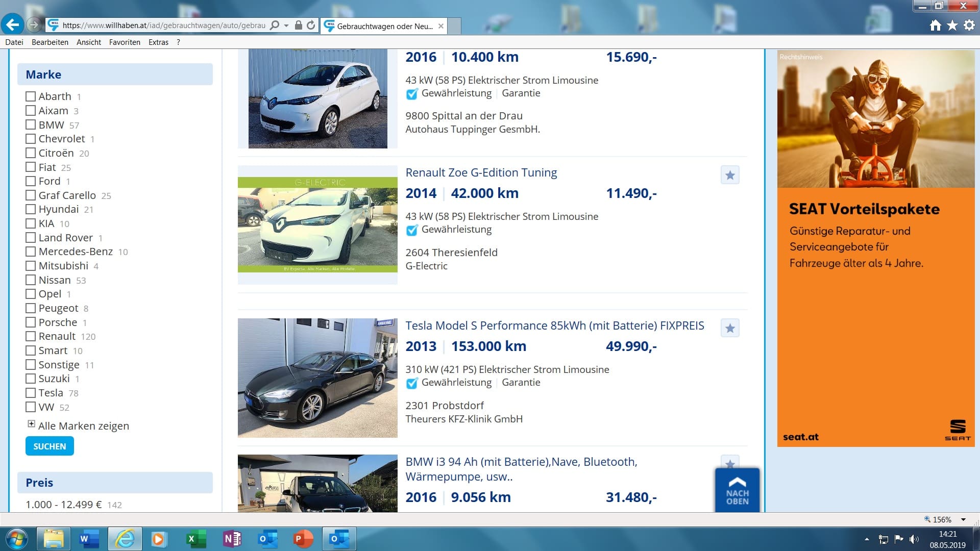Open Excel from the taskbar
Image resolution: width=980 pixels, height=551 pixels.
(195, 539)
